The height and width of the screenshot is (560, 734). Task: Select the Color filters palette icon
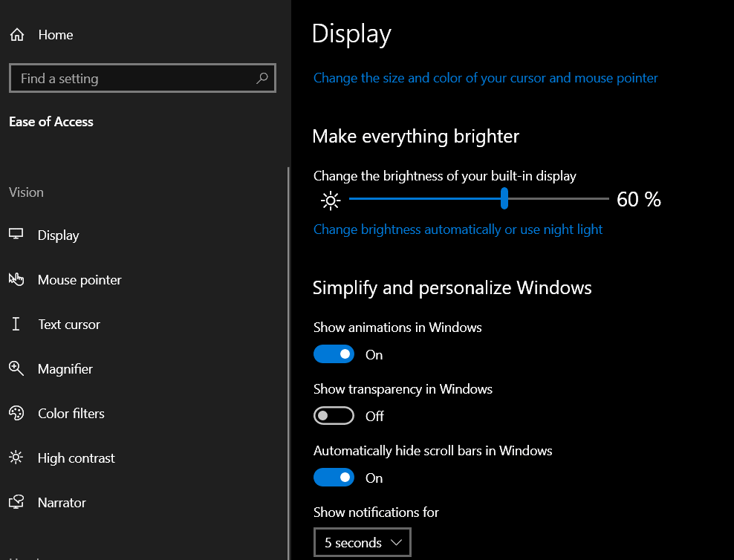pos(16,413)
